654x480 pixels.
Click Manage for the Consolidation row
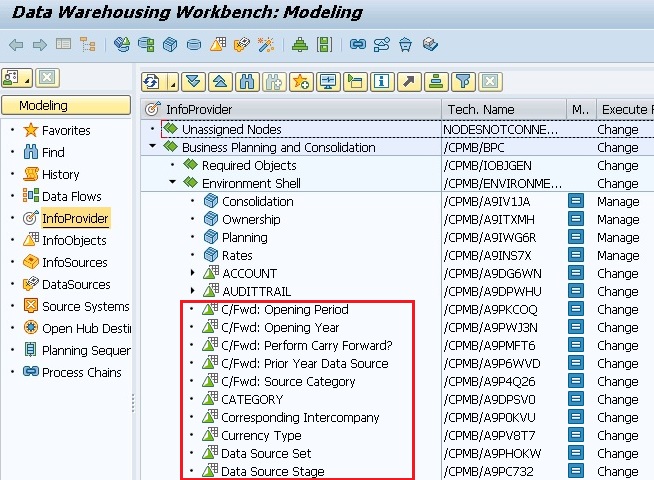(618, 201)
